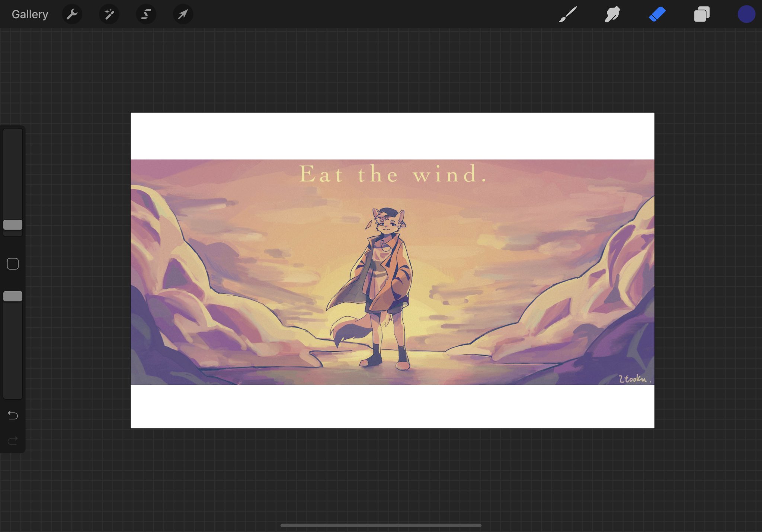Tap the brush opacity slider handle
The height and width of the screenshot is (532, 762).
(13, 296)
